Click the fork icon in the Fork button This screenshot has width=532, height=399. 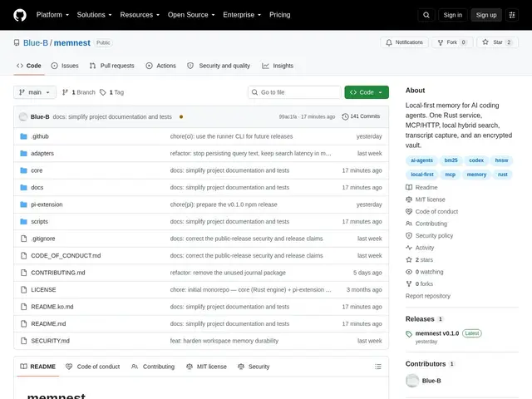441,42
